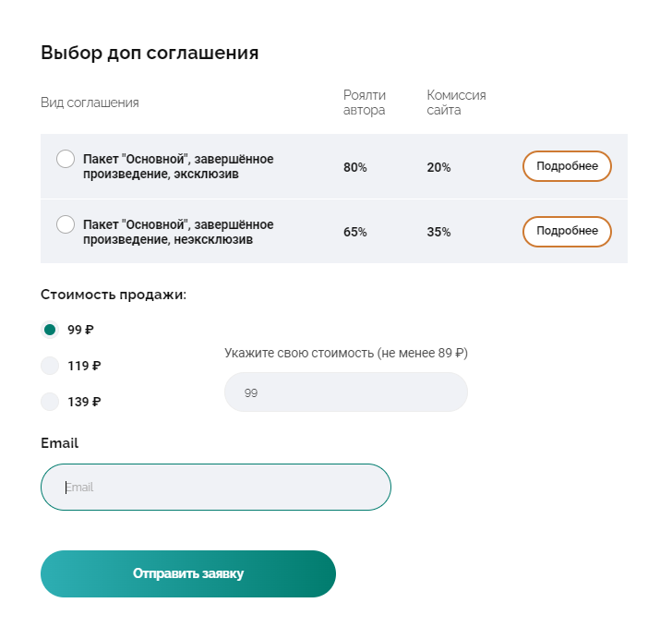Open "Подробнее" for the non-exclusive package
This screenshot has width=672, height=639.
[567, 231]
